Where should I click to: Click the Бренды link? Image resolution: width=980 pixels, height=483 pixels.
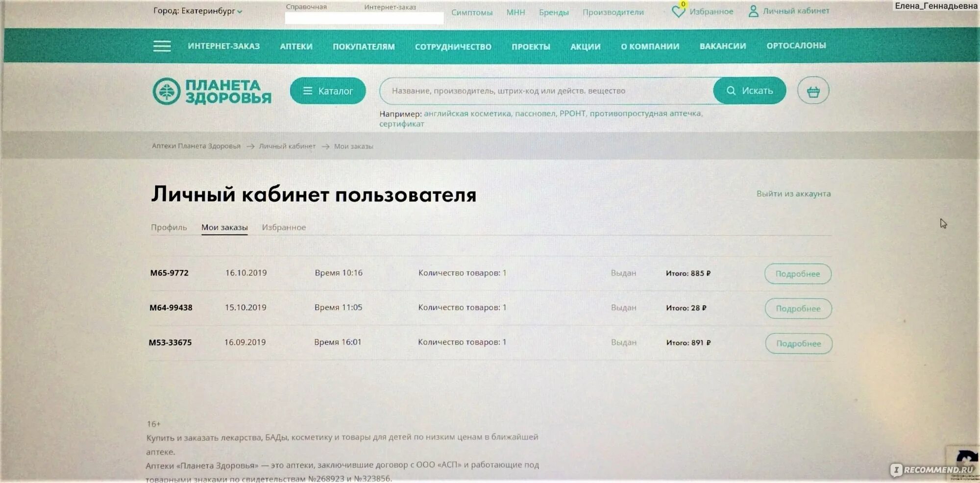coord(554,12)
